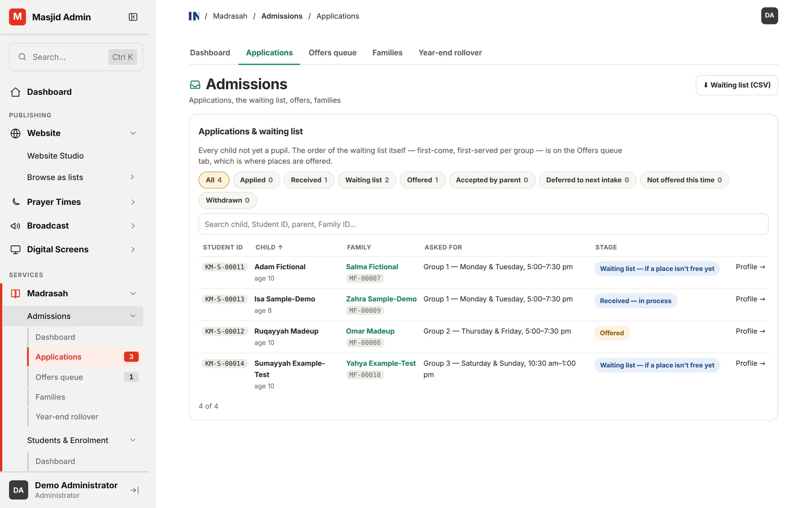The image size is (812, 508).
Task: Open Profile for Ruqayyah Madeup
Action: (x=750, y=331)
